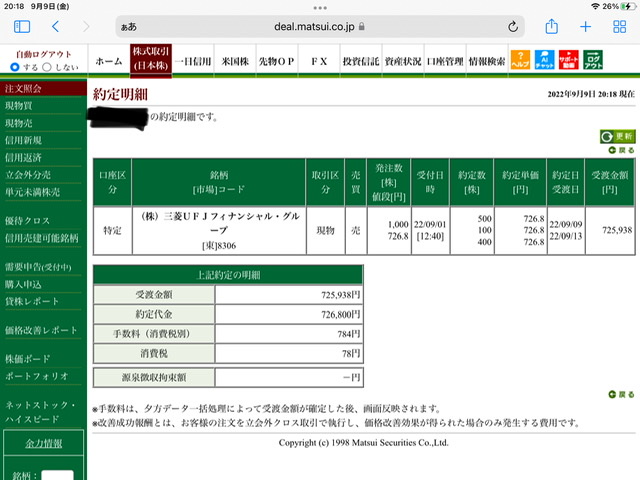This screenshot has width=640, height=480.
Task: Click the green ログアウト icon
Action: (x=593, y=60)
